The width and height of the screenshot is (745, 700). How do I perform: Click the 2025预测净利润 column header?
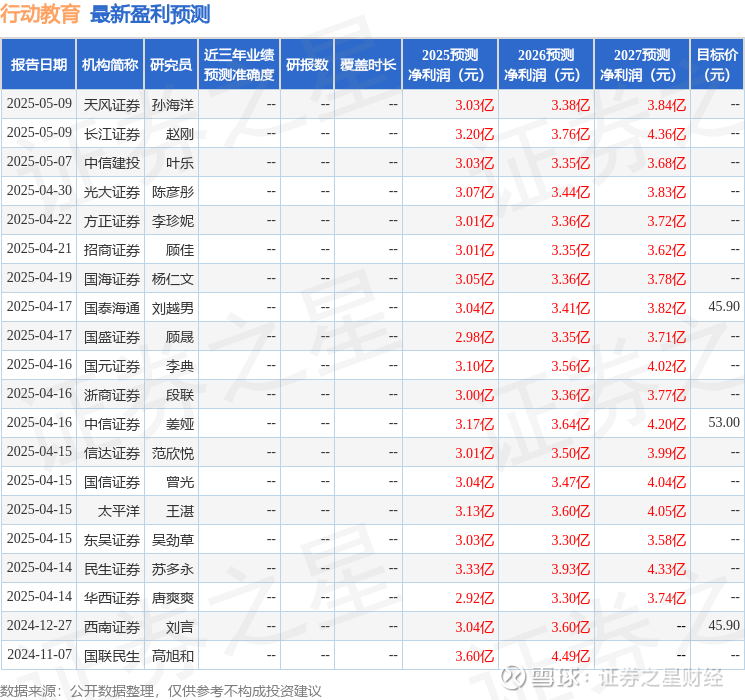point(450,65)
